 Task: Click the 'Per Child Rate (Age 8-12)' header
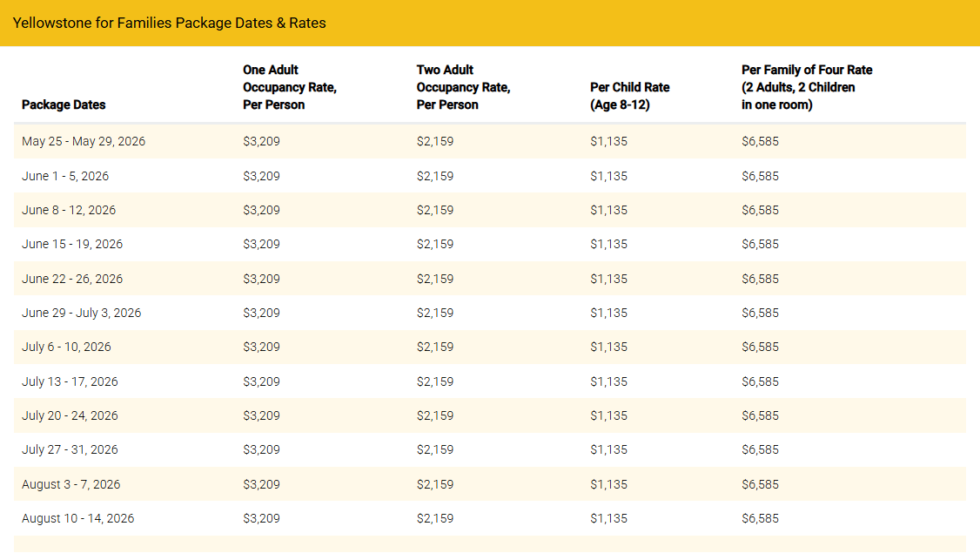pyautogui.click(x=630, y=96)
